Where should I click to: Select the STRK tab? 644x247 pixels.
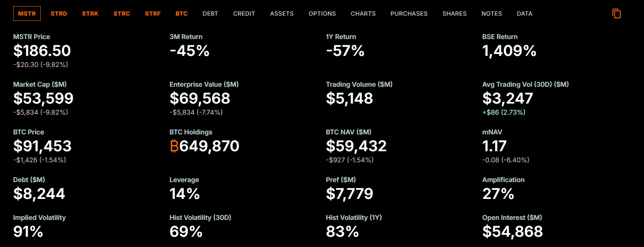click(x=90, y=14)
